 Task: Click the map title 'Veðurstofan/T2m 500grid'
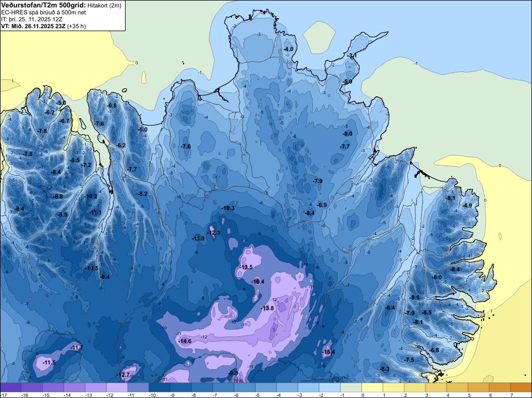coord(44,5)
